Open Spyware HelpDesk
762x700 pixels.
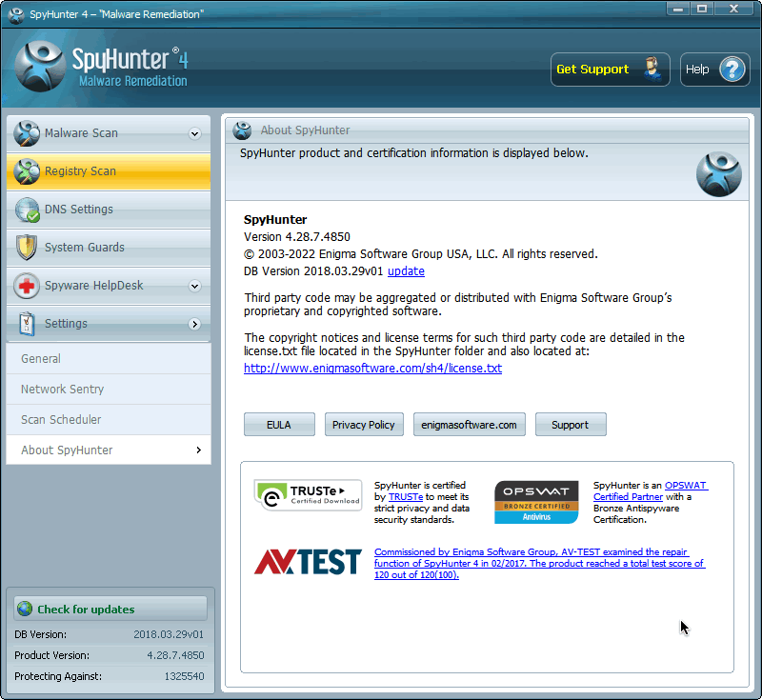pos(109,286)
